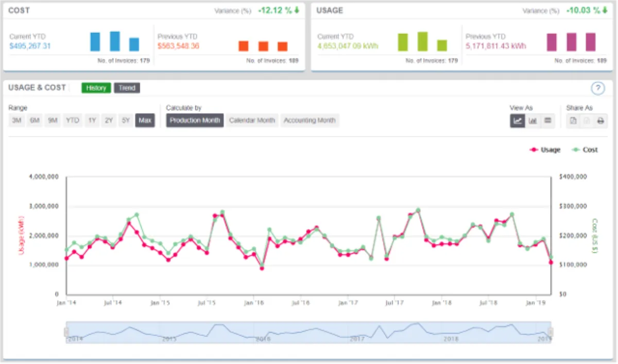
Task: Choose the 5Y range
Action: [x=126, y=120]
